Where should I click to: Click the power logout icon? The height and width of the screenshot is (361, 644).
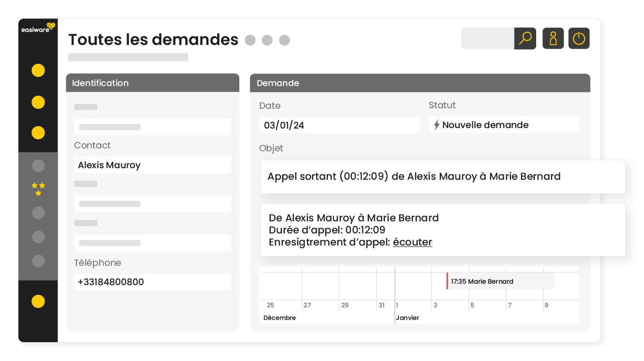point(579,38)
